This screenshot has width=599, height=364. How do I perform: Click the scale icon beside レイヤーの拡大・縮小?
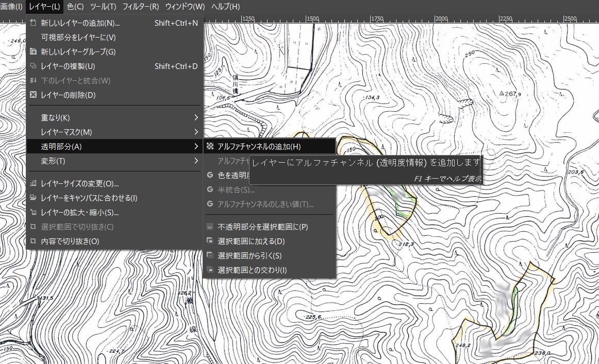coord(33,212)
